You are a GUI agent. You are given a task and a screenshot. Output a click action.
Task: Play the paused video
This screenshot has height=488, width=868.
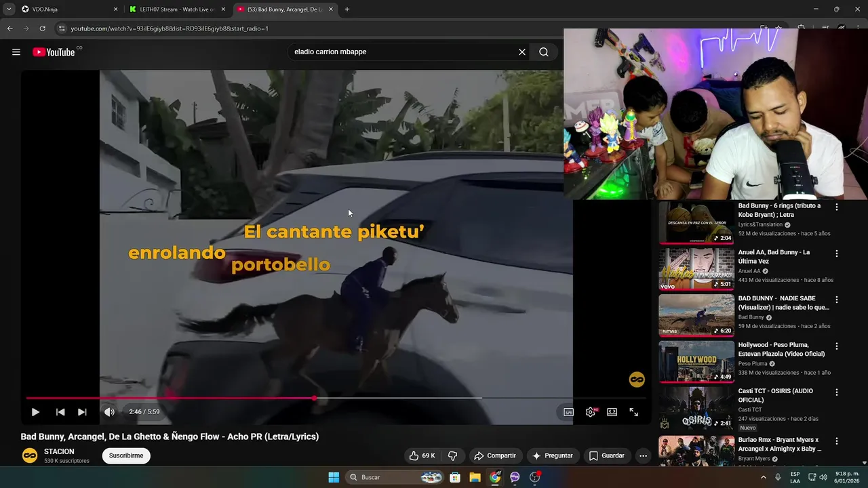35,412
